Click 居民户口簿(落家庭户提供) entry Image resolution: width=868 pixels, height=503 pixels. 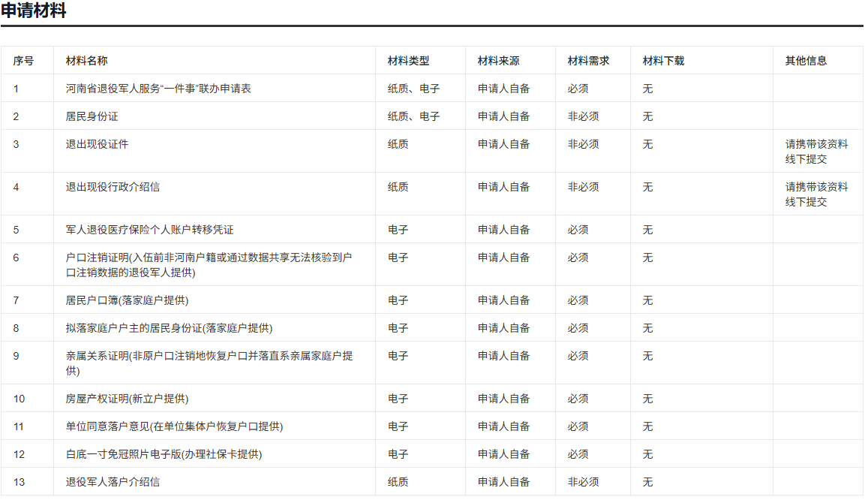pyautogui.click(x=127, y=300)
